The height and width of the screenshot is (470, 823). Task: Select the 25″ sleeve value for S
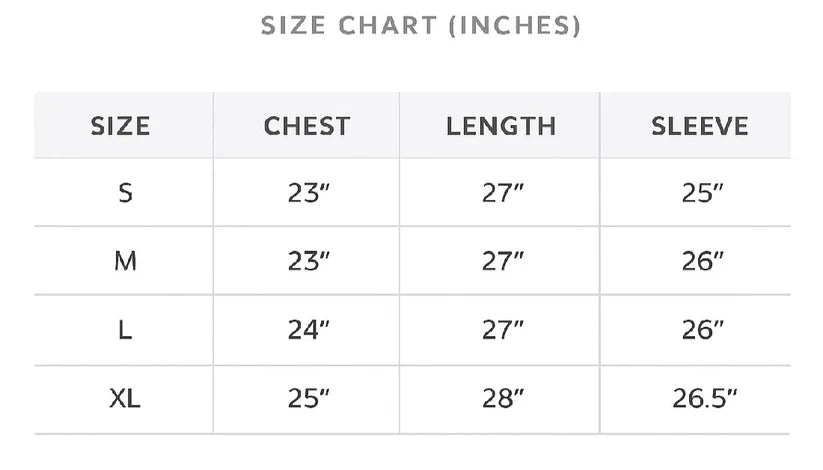[702, 193]
